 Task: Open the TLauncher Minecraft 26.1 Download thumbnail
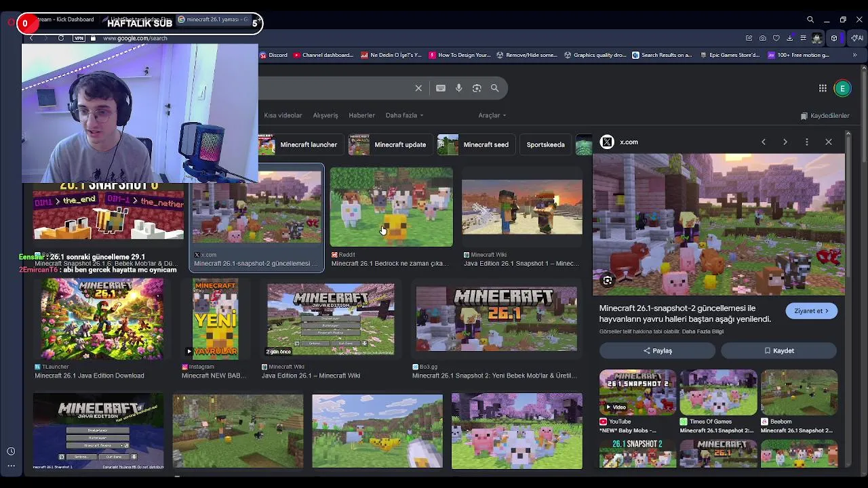click(102, 319)
